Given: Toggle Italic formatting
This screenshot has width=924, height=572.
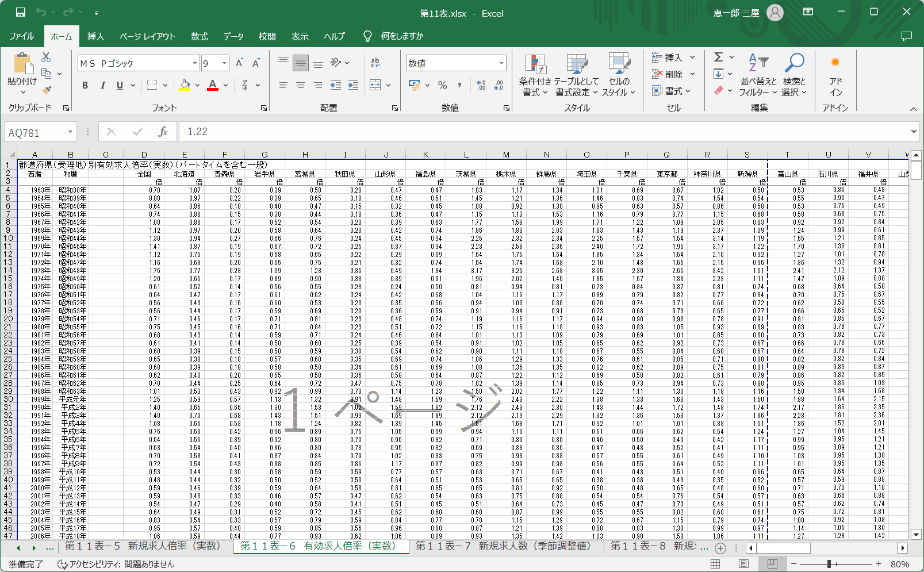Looking at the screenshot, I should tap(102, 85).
